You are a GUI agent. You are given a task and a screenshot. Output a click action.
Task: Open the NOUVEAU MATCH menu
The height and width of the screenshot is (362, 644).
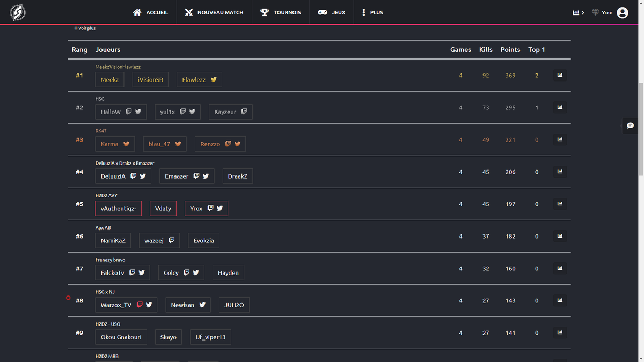(214, 12)
